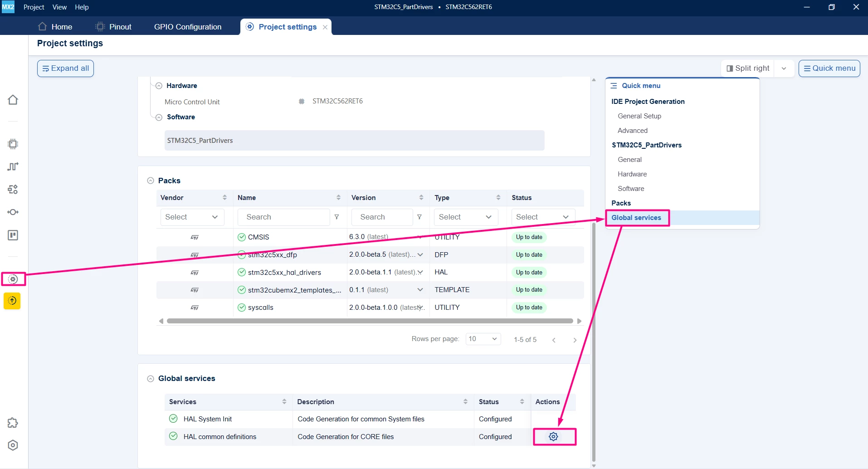868x469 pixels.
Task: Click the yellow update icon in left sidebar
Action: pos(12,301)
